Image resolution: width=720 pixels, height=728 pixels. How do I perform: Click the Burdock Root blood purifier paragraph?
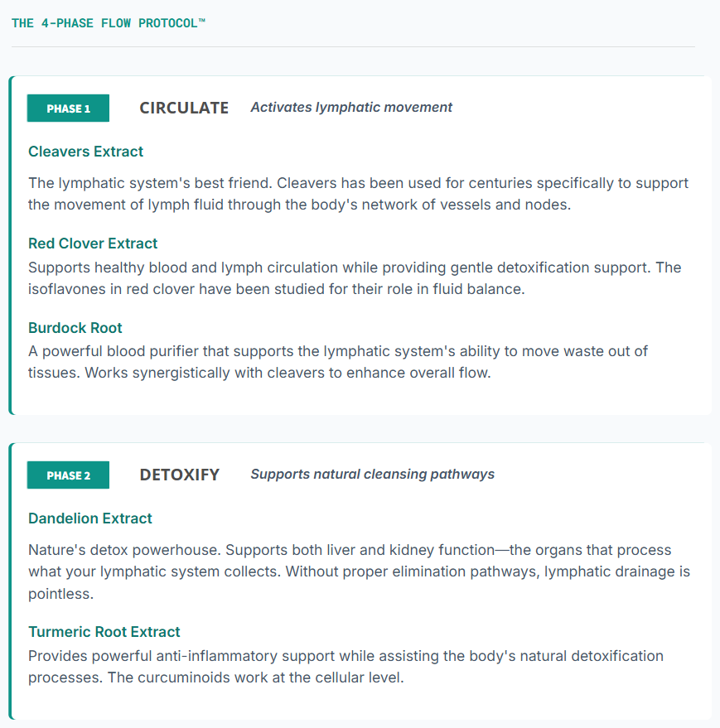tap(338, 362)
